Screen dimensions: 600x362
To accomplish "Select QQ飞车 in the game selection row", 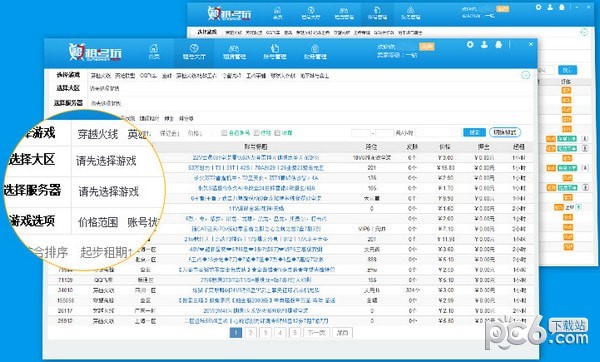I will (x=148, y=76).
